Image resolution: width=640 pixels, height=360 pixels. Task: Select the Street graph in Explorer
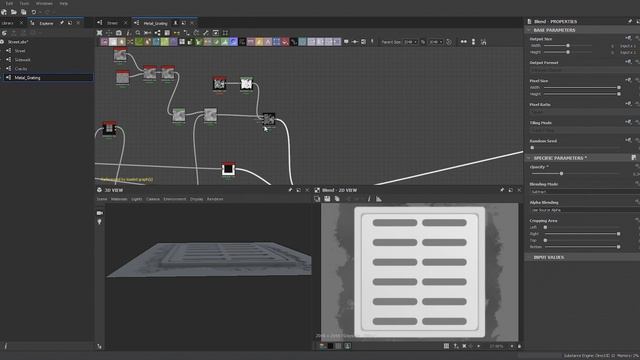(x=20, y=51)
